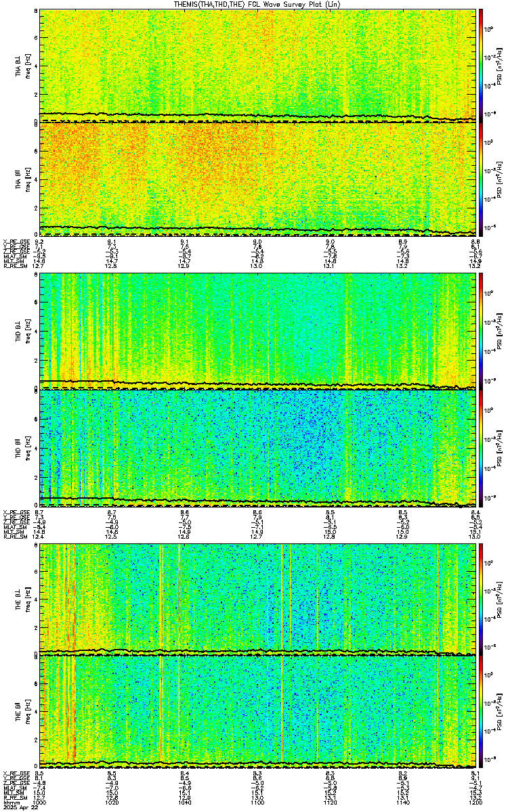This screenshot has height=812, width=508.
Task: Click the 1020 time tick label
Action: [x=112, y=802]
